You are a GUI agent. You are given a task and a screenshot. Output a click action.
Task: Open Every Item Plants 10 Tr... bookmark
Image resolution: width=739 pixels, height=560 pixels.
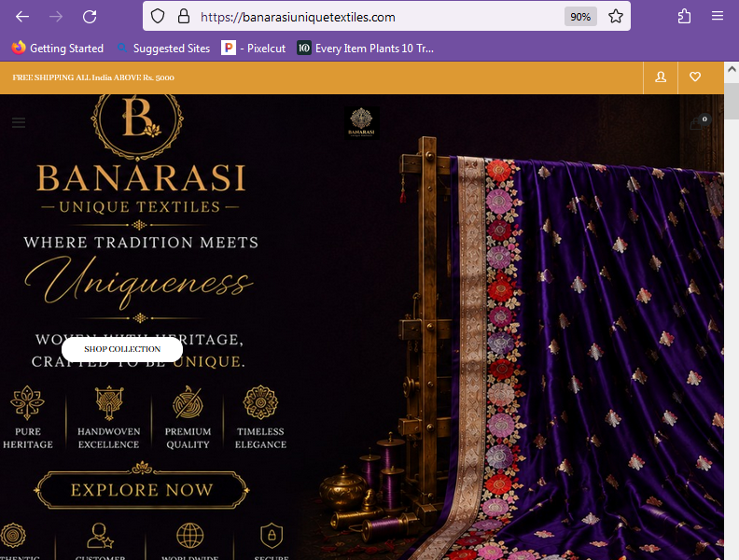(x=365, y=49)
